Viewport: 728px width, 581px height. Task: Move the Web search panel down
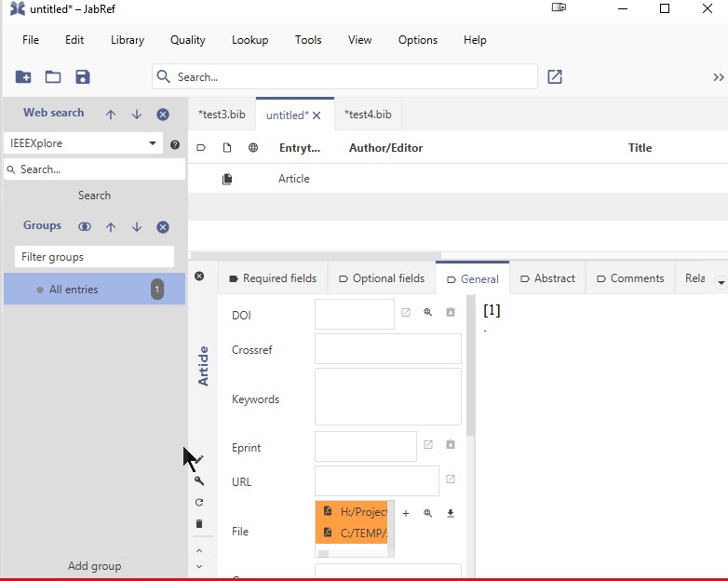point(137,115)
